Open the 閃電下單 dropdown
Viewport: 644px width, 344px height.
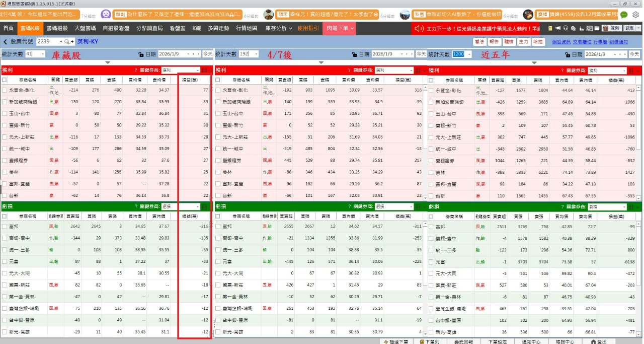339,28
